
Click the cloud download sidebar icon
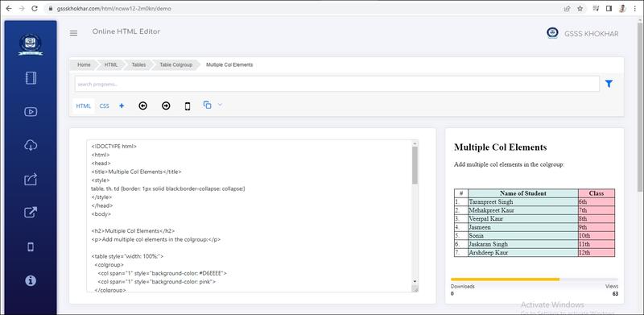tap(31, 145)
